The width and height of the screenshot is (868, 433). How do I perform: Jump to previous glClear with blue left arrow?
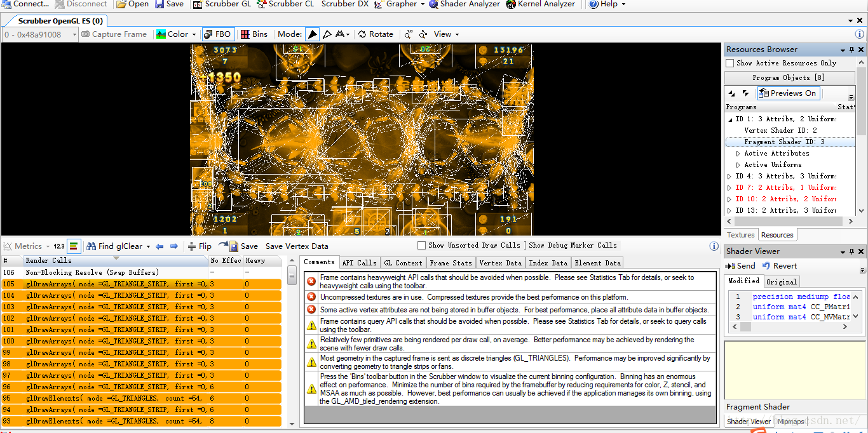[159, 246]
